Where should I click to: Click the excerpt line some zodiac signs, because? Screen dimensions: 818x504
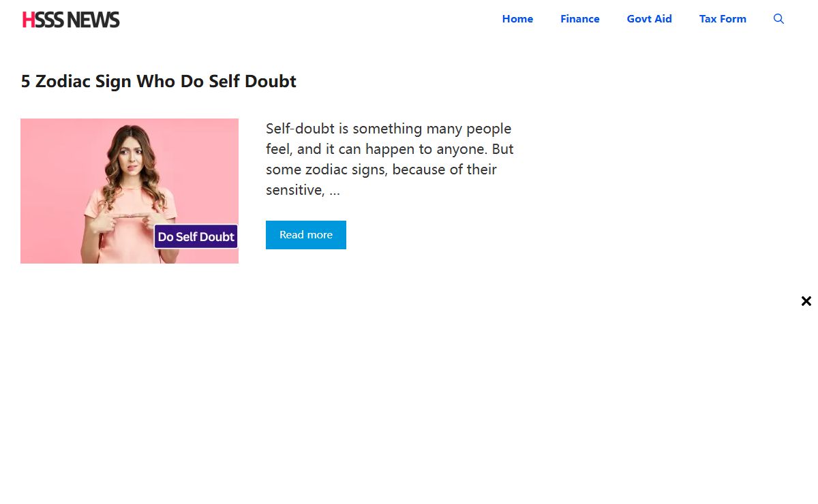381,170
